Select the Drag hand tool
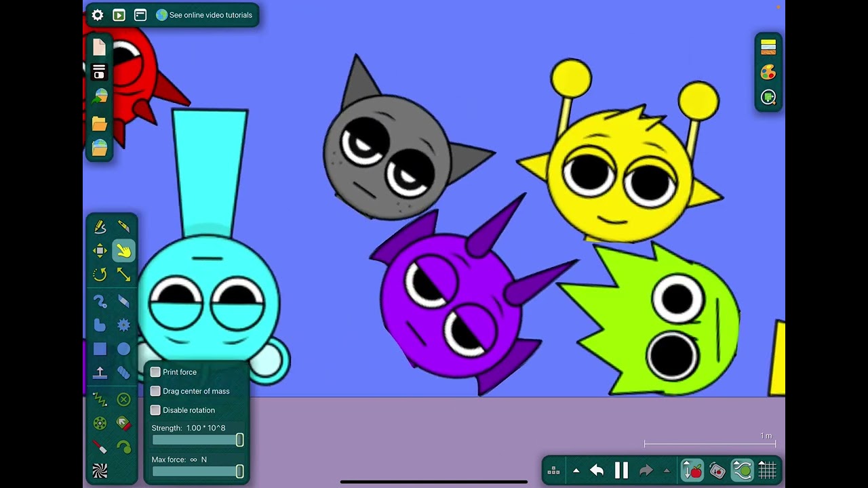The height and width of the screenshot is (488, 868). (123, 251)
